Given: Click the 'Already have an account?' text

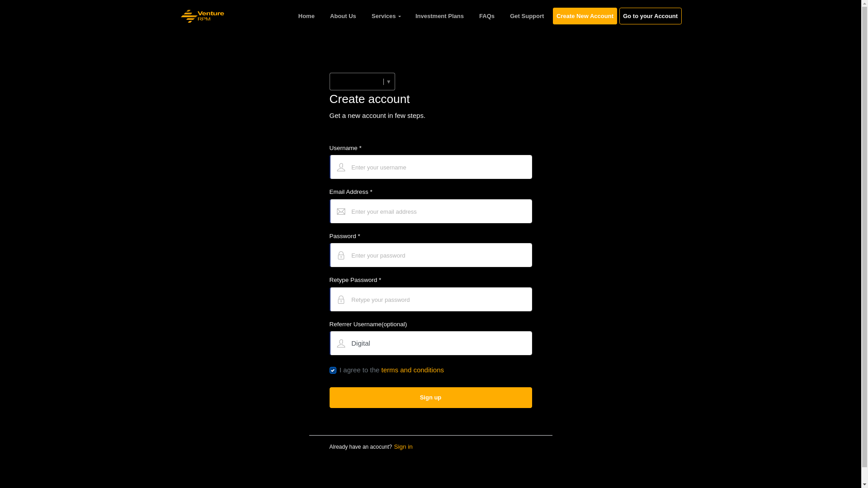Looking at the screenshot, I should 361,447.
